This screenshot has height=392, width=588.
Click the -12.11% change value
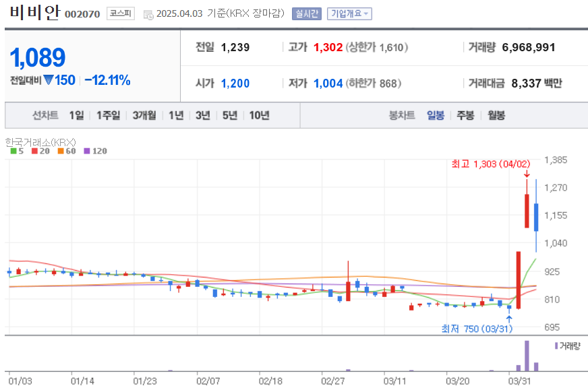[108, 80]
